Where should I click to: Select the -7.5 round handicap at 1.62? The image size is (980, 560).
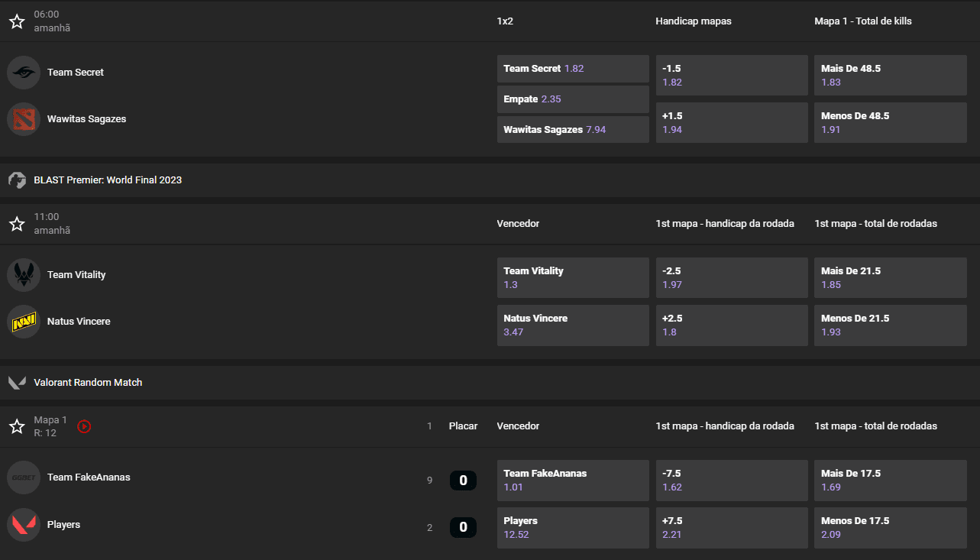pos(732,480)
